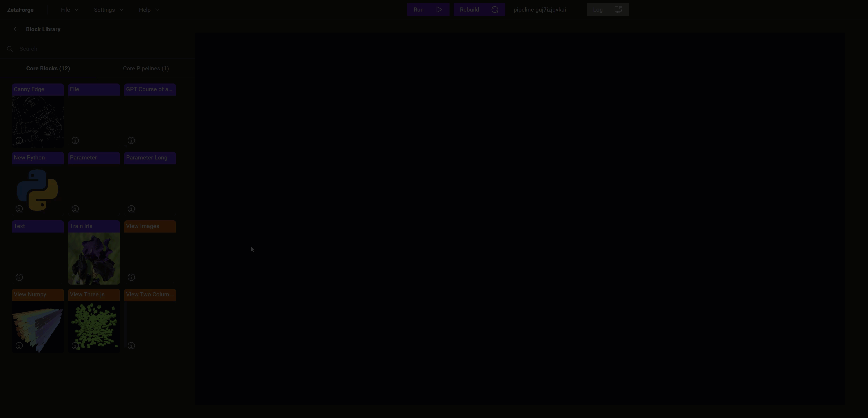Click info icon on Parameter block

(x=75, y=209)
